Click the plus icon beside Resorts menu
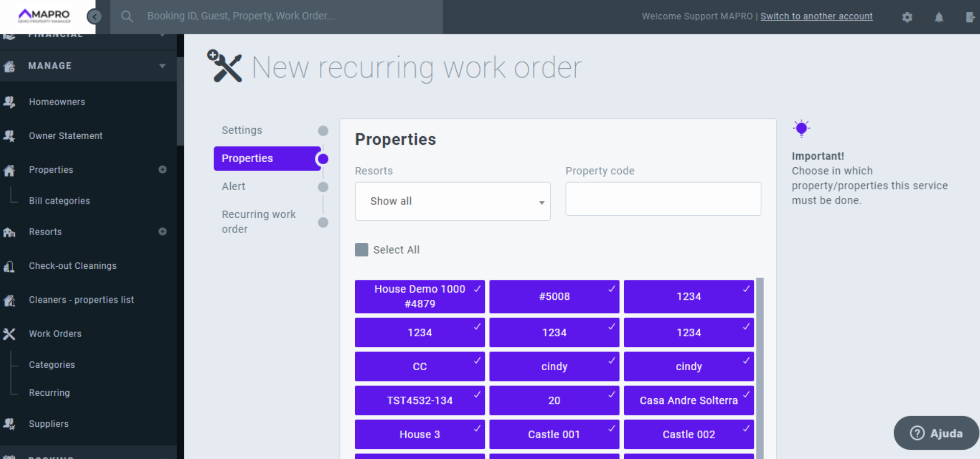980x459 pixels. pyautogui.click(x=162, y=232)
